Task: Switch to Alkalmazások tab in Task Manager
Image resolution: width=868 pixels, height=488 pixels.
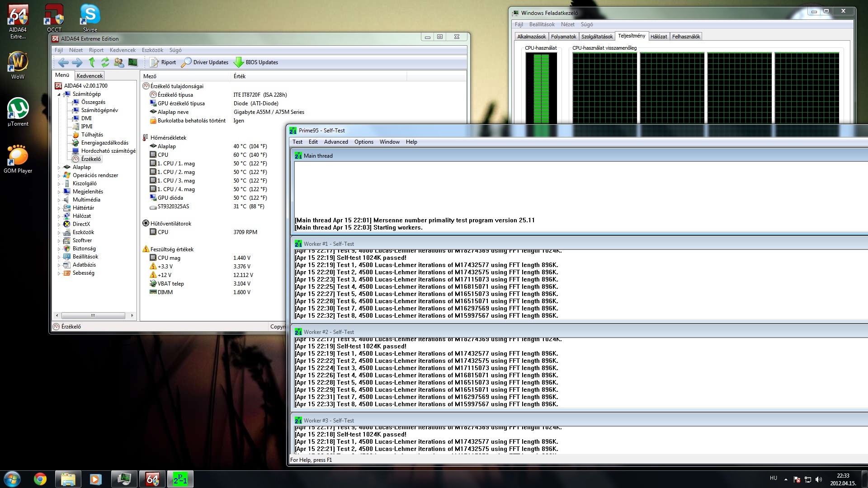Action: pyautogui.click(x=532, y=37)
